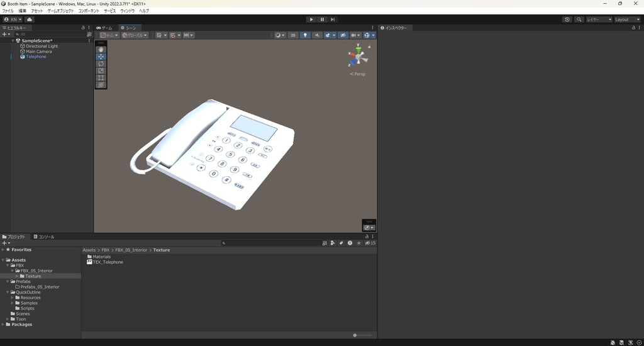
Task: Toggle scene lighting bulb button
Action: click(x=305, y=35)
